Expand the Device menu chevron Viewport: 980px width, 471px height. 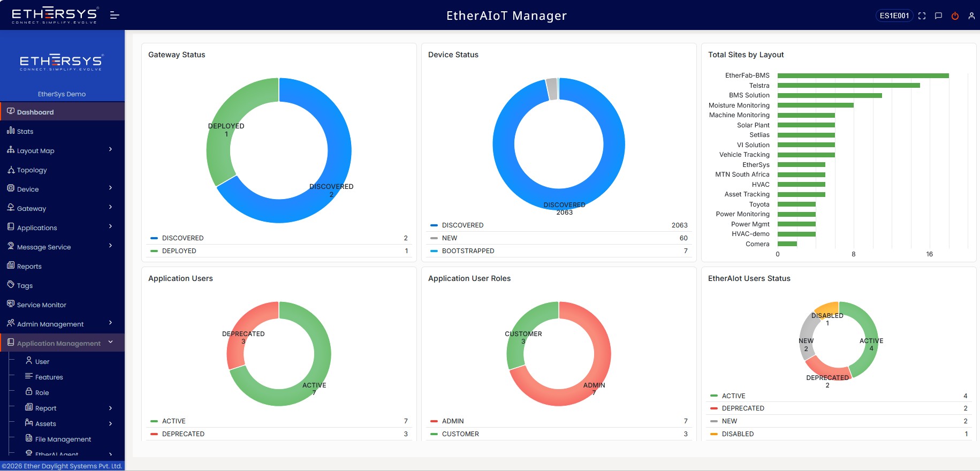pos(110,188)
